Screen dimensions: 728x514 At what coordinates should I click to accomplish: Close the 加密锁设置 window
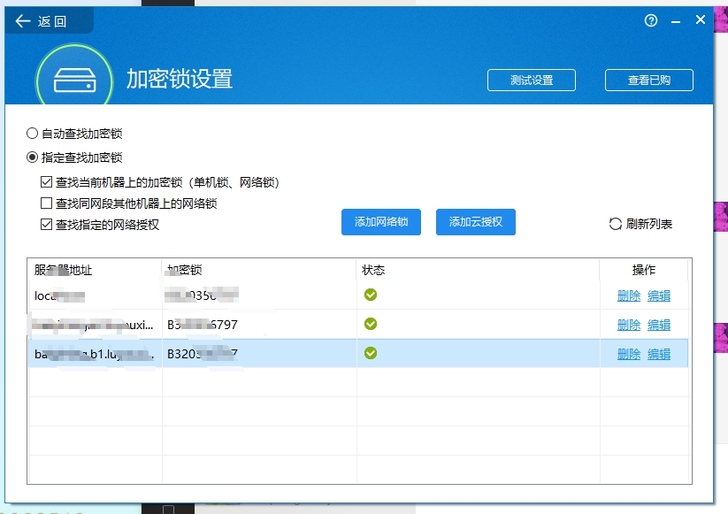701,20
